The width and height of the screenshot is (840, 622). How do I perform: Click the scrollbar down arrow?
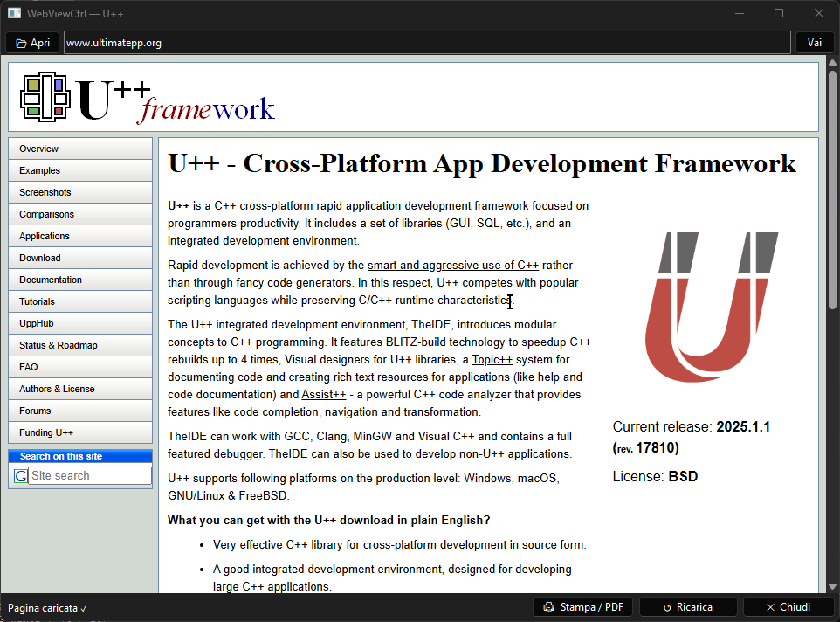tap(832, 587)
